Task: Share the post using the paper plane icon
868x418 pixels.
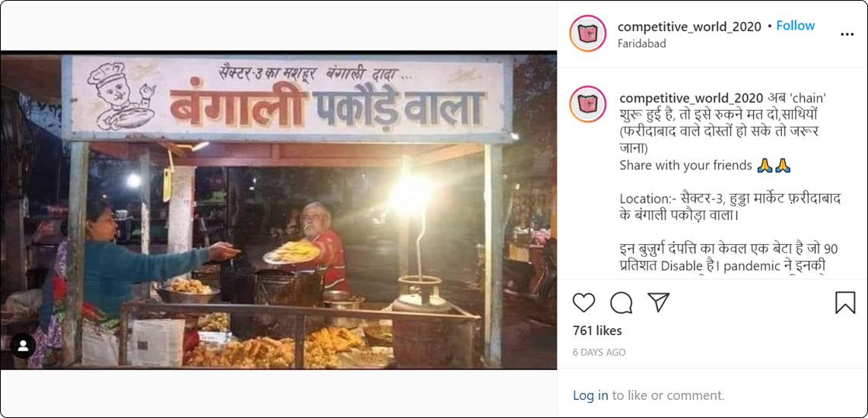Action: 658,302
